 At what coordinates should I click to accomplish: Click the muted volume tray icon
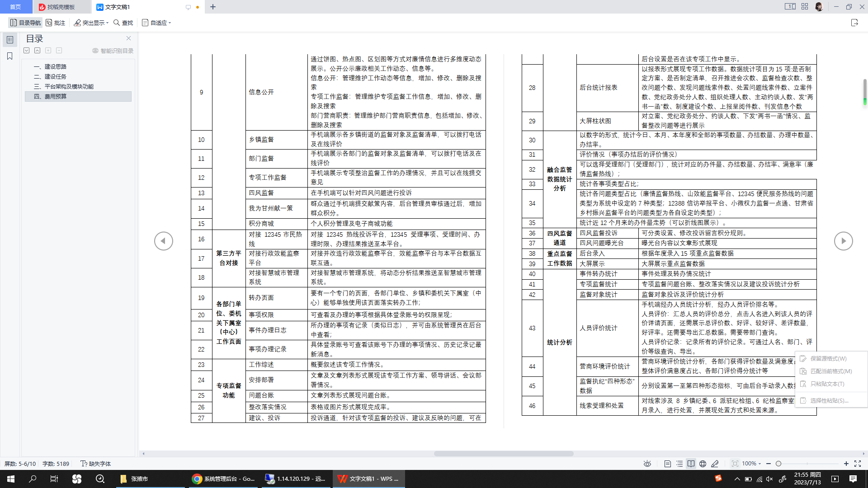[769, 479]
